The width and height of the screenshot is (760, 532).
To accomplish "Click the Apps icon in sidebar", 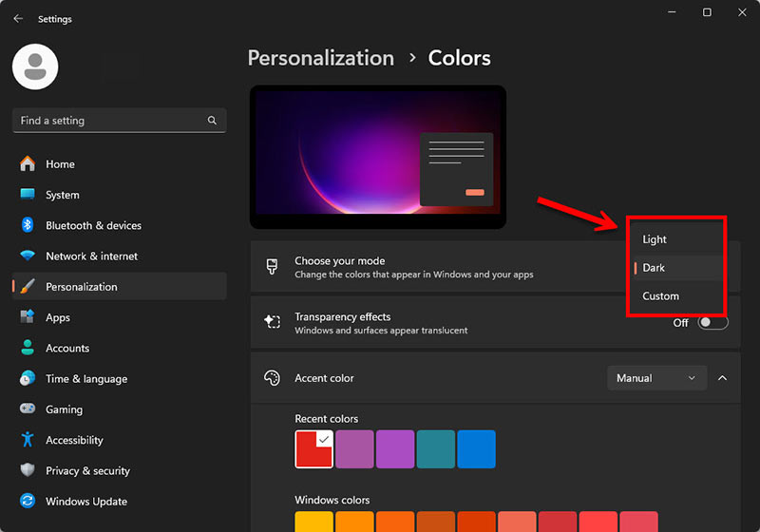I will (28, 317).
